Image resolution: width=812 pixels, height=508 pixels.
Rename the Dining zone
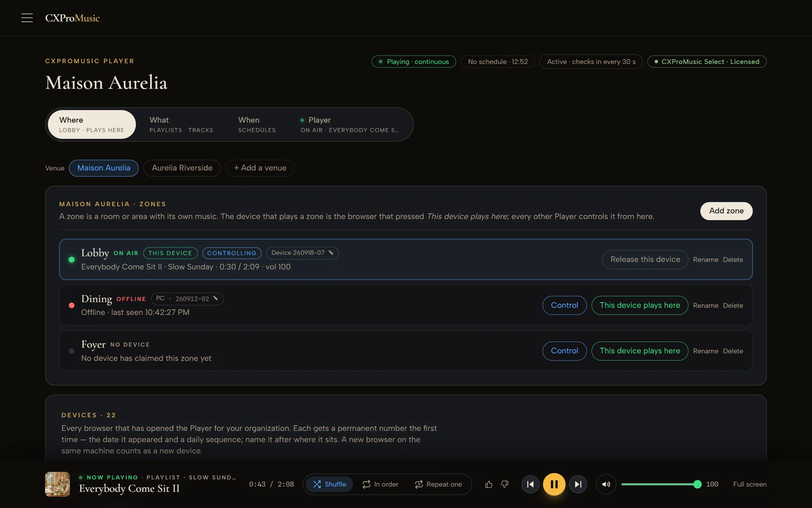[x=706, y=306]
